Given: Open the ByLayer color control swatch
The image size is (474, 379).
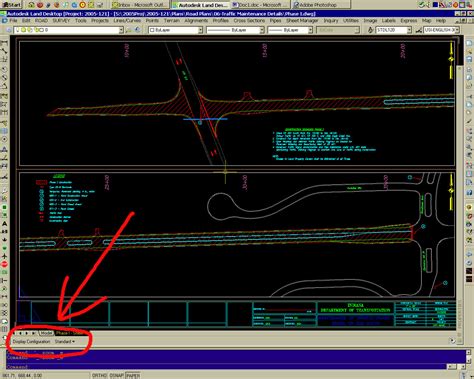Looking at the screenshot, I should pos(175,30).
